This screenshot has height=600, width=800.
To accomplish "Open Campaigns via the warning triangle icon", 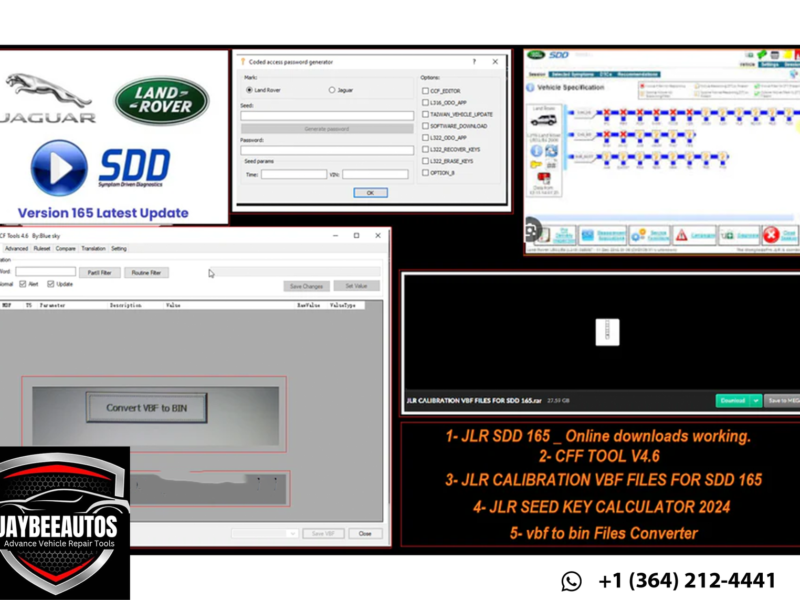I will point(681,236).
